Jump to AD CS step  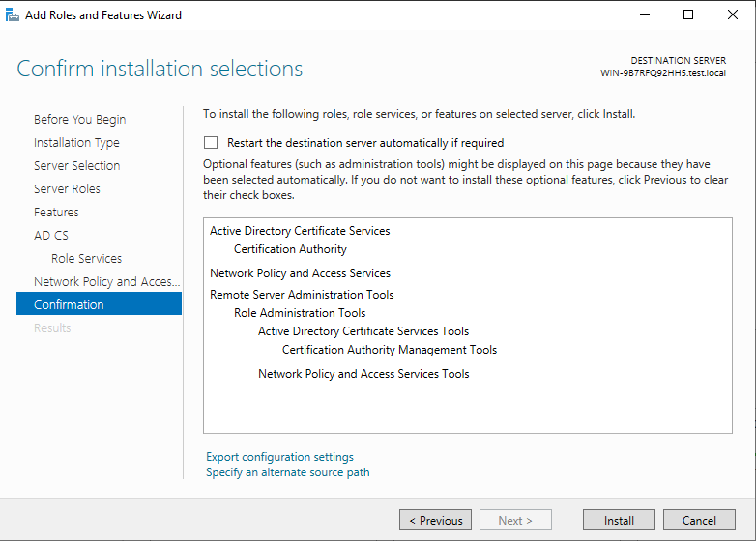point(51,235)
